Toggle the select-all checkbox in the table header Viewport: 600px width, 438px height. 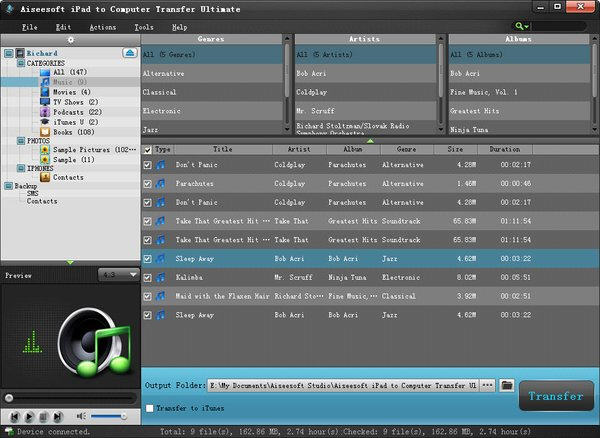147,149
